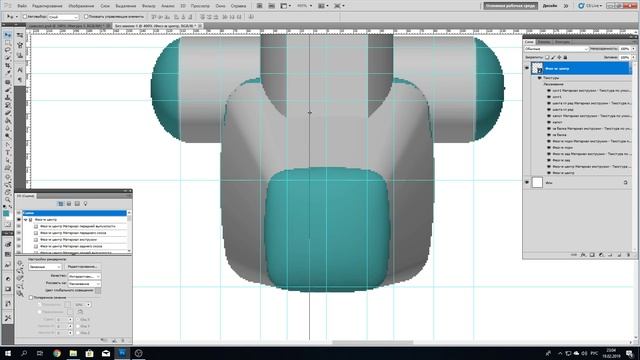This screenshot has height=360, width=640.
Task: Create a new layer icon
Action: tap(619, 255)
